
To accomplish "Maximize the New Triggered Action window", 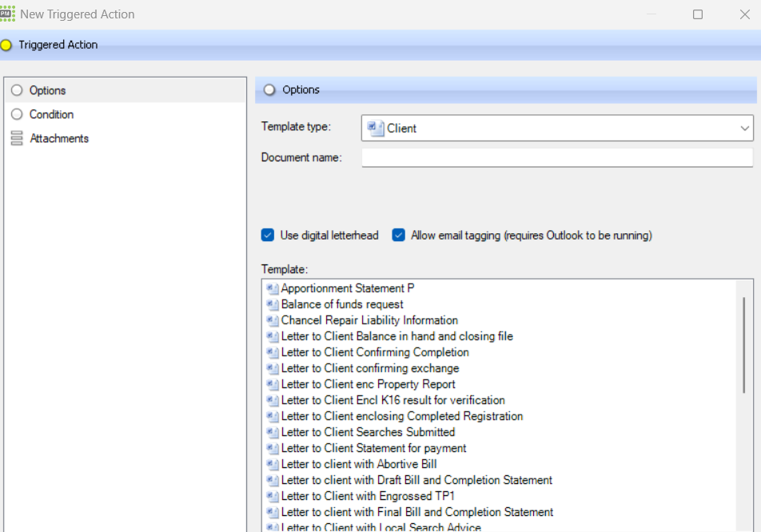I will tap(698, 14).
